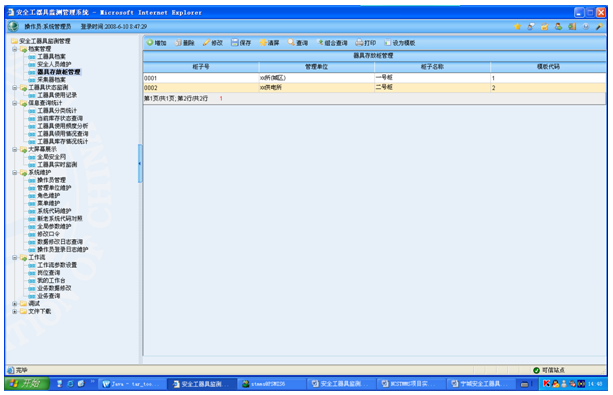This screenshot has height=395, width=613.
Task: Open 全局安全网 in the tree
Action: (51, 157)
